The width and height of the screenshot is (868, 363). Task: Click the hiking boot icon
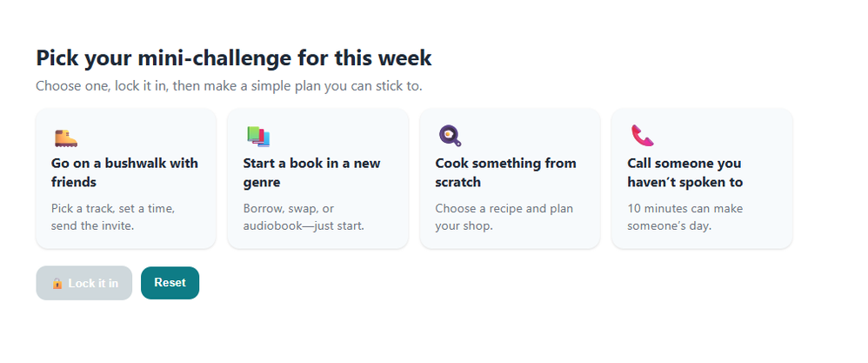coord(65,137)
